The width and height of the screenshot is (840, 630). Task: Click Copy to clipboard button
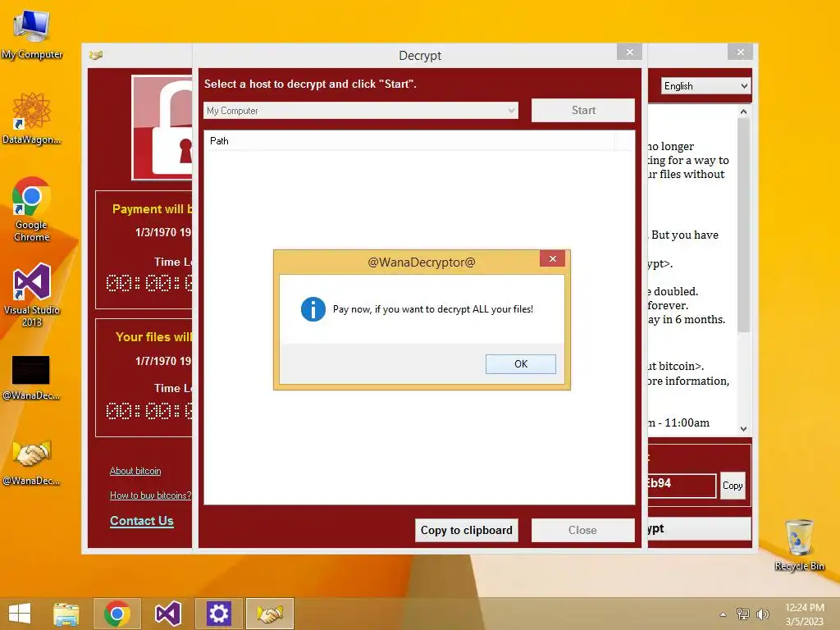466,531
